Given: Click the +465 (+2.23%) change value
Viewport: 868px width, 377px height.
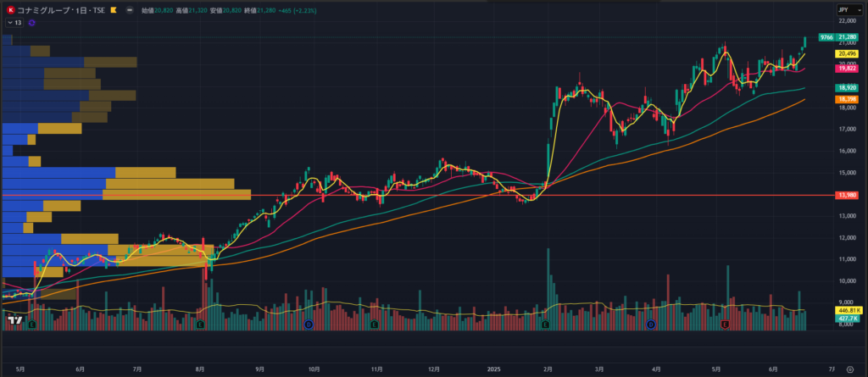Looking at the screenshot, I should click(296, 10).
